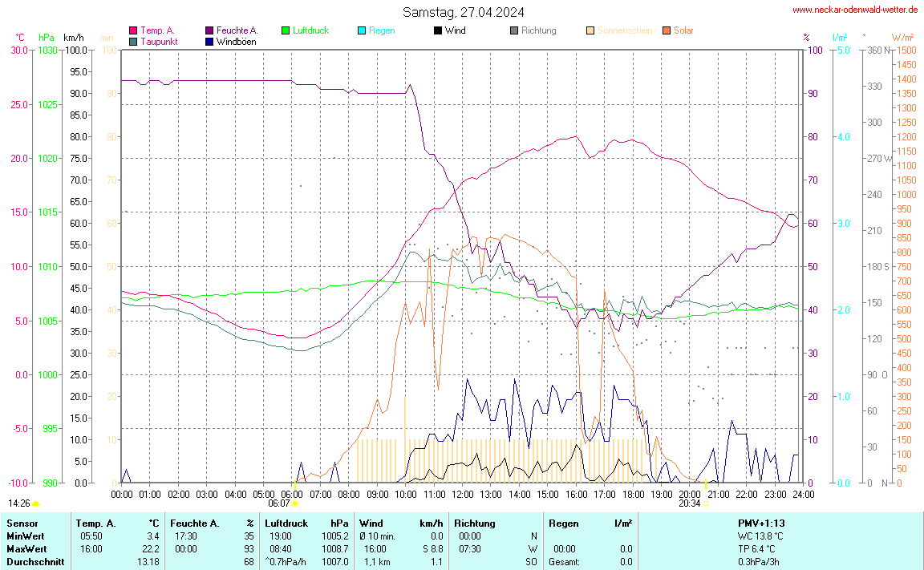Select the Sonnenschein legend square

[590, 30]
